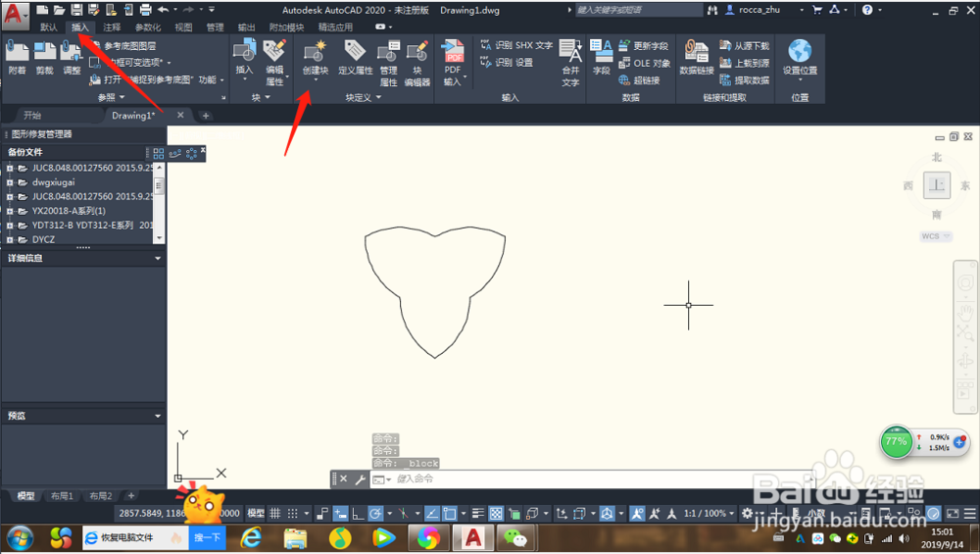Image resolution: width=980 pixels, height=554 pixels.
Task: Click 识别 SHX 文字
Action: [x=516, y=45]
